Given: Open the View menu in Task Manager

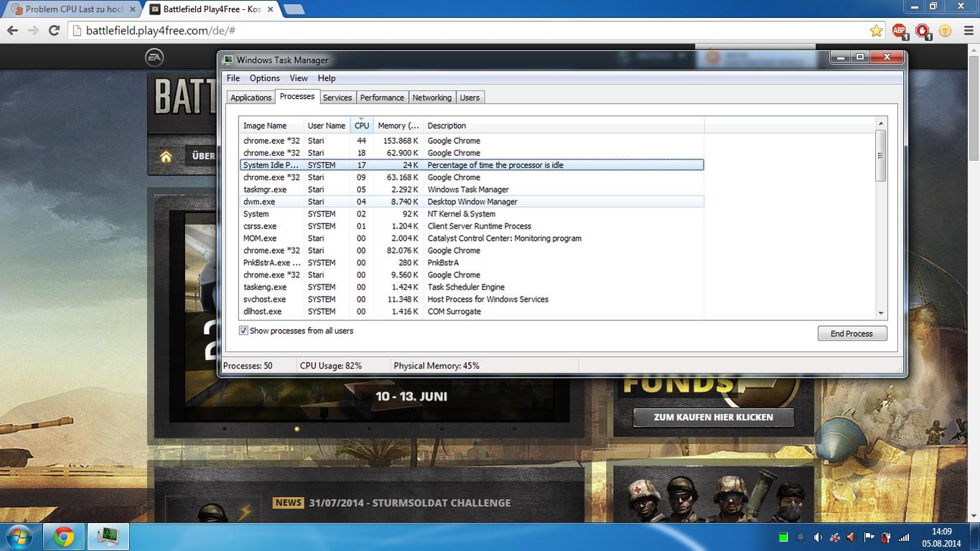Looking at the screenshot, I should click(299, 78).
